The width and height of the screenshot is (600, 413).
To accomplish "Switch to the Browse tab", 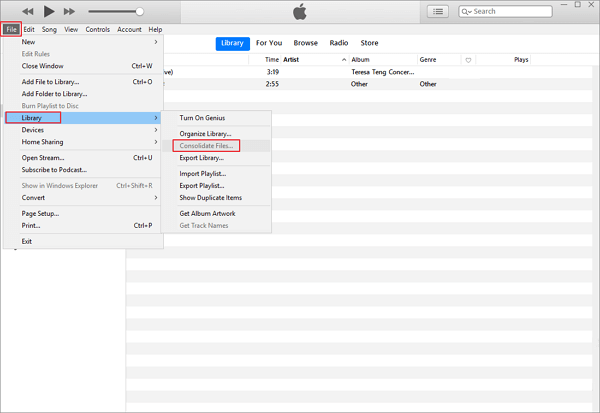I will click(x=305, y=43).
